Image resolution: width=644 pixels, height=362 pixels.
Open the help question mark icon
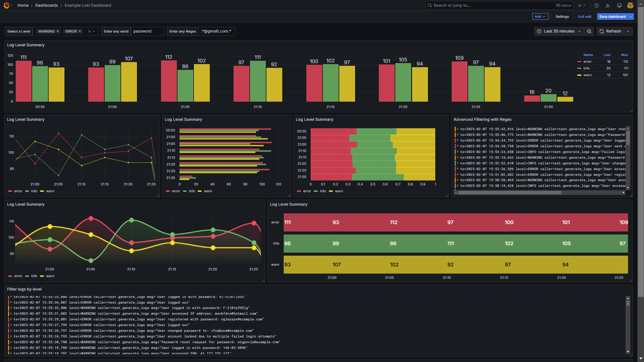(x=596, y=5)
